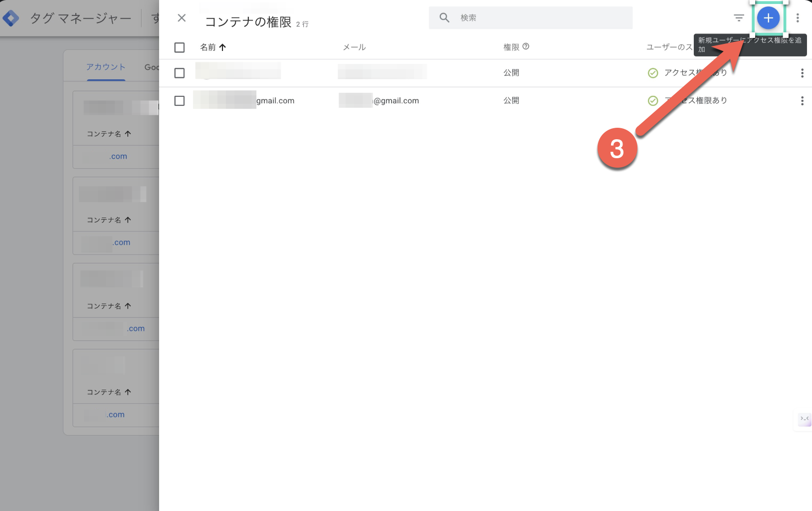
Task: Check the gmail.com user's row checkbox
Action: pos(180,100)
